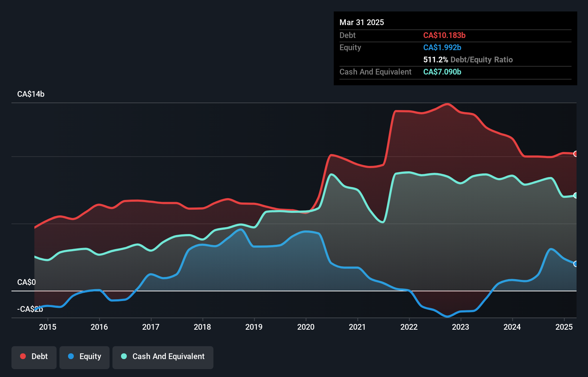Click the 2018 x-axis label

(202, 327)
